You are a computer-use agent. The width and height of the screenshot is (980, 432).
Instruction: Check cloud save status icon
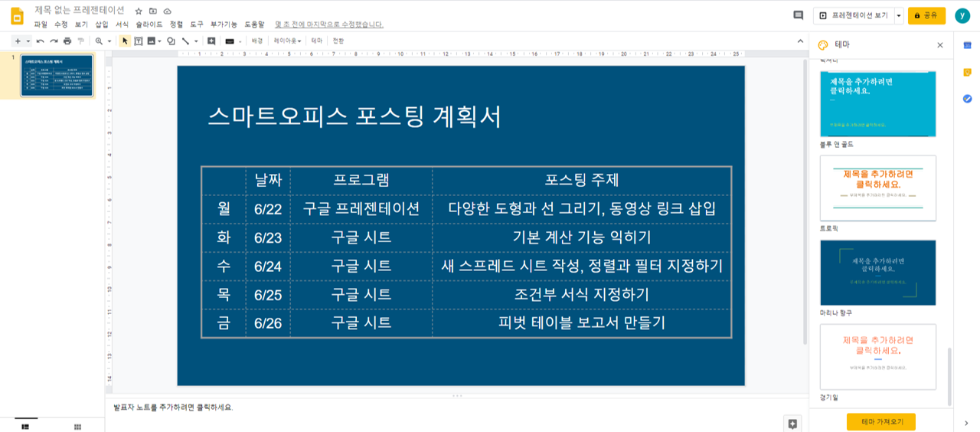point(167,11)
